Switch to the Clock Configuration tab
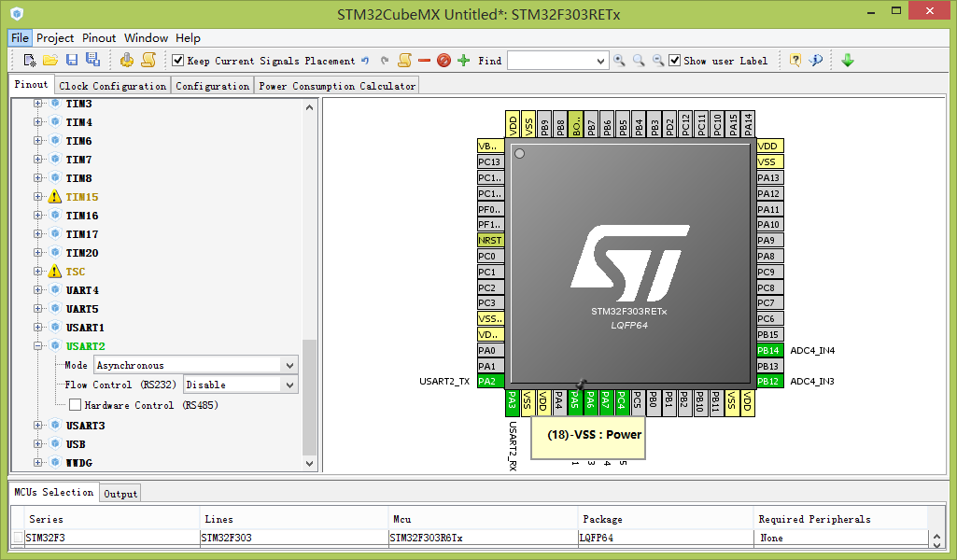The width and height of the screenshot is (957, 560). [112, 86]
